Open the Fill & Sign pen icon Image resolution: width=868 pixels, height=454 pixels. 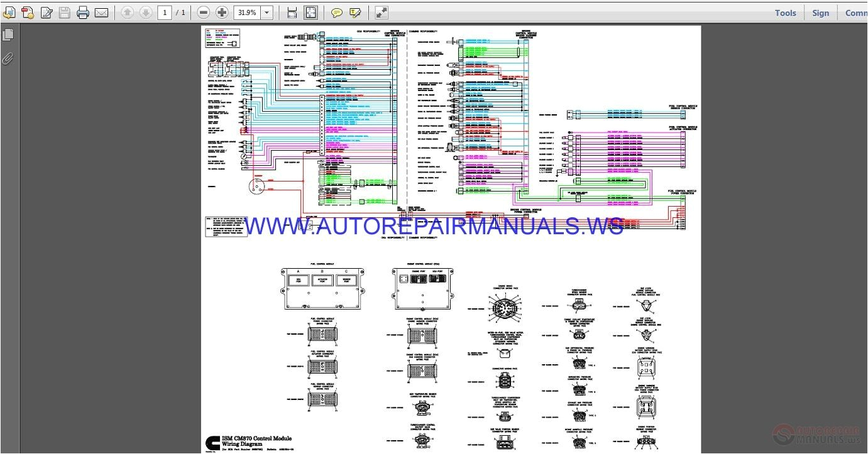[x=47, y=12]
